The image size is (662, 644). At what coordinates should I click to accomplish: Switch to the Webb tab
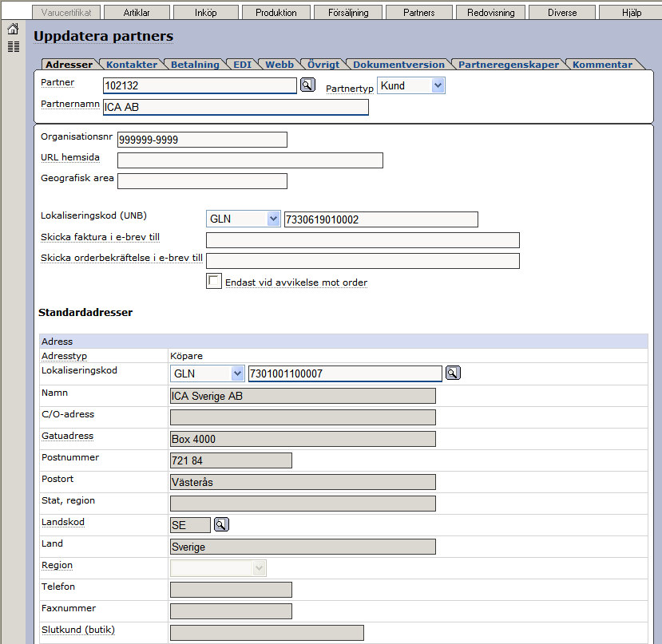[279, 65]
